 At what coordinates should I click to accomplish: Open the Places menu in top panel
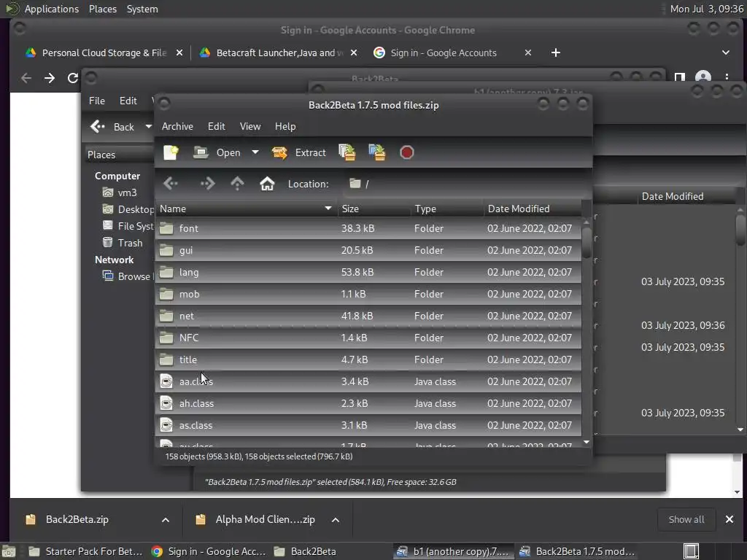click(102, 9)
